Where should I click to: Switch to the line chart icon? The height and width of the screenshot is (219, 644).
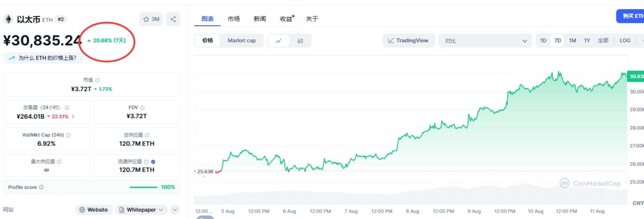click(x=278, y=41)
